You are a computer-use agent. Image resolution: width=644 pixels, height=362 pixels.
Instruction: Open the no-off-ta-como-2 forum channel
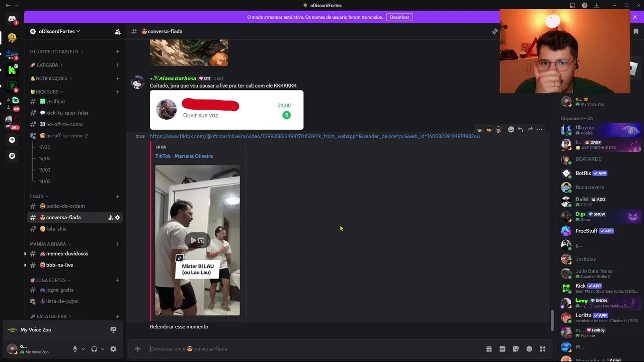[x=74, y=136]
